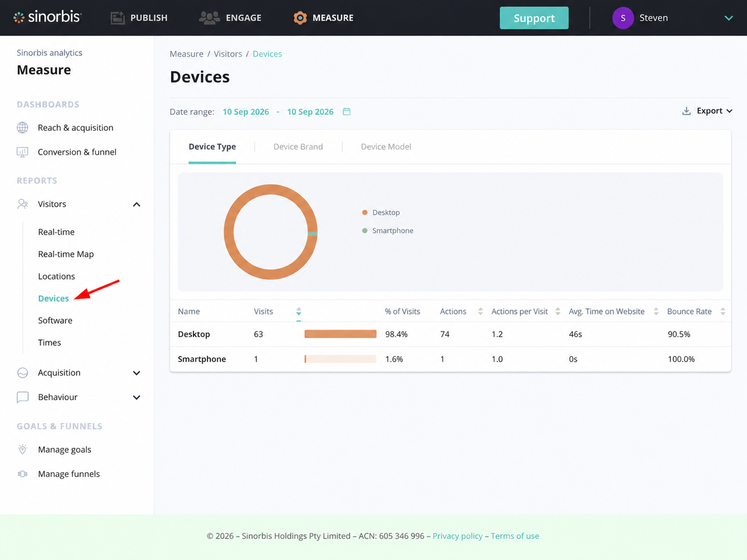Open Reach & acquisition dashboard
This screenshot has width=747, height=560.
[75, 128]
